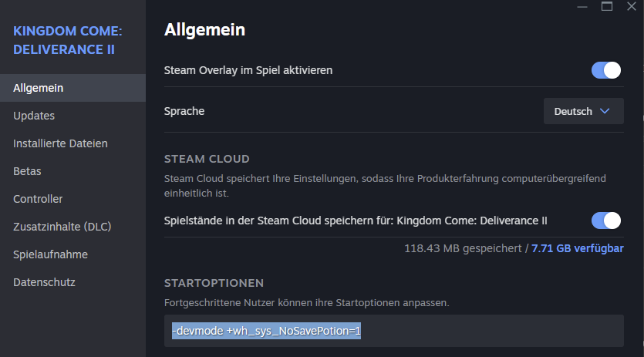Close the game properties window
The width and height of the screenshot is (644, 357).
click(x=631, y=6)
